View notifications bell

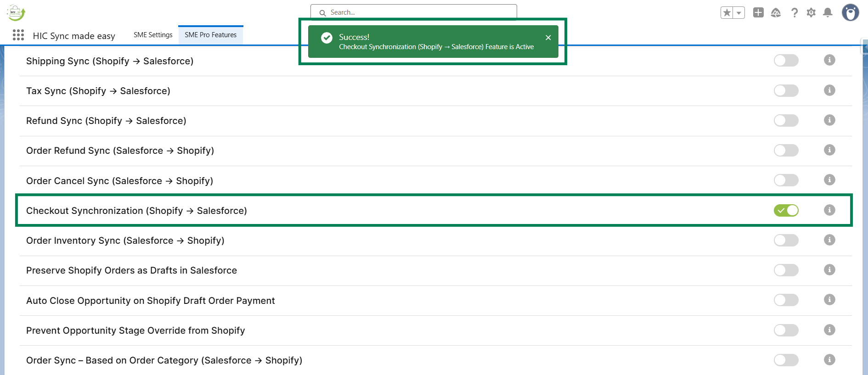pos(828,13)
